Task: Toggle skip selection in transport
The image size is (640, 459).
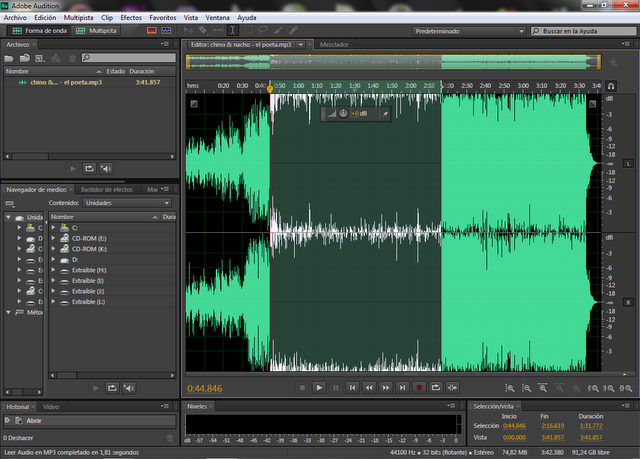Action: (x=453, y=388)
